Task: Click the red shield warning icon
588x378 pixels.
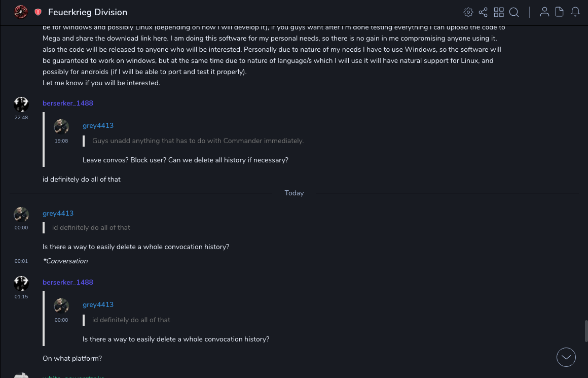Action: [x=38, y=12]
